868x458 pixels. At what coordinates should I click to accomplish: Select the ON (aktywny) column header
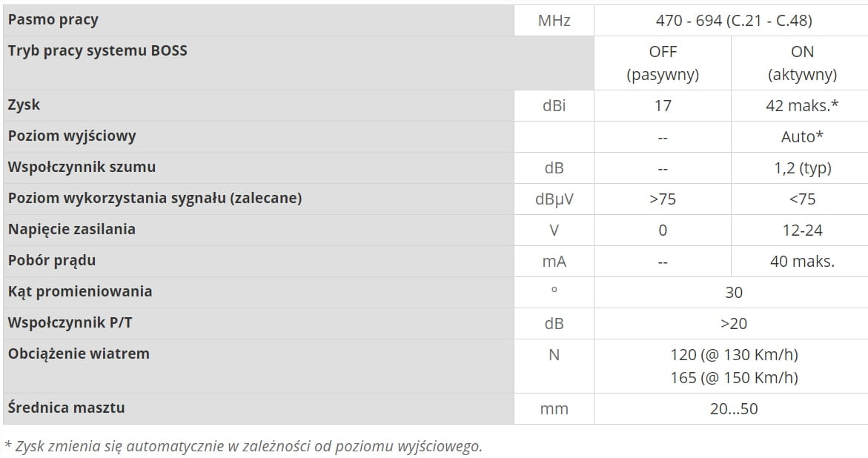tap(802, 63)
